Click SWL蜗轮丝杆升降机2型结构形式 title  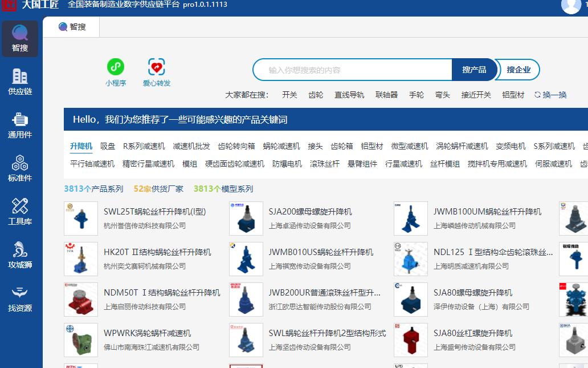[328, 333]
